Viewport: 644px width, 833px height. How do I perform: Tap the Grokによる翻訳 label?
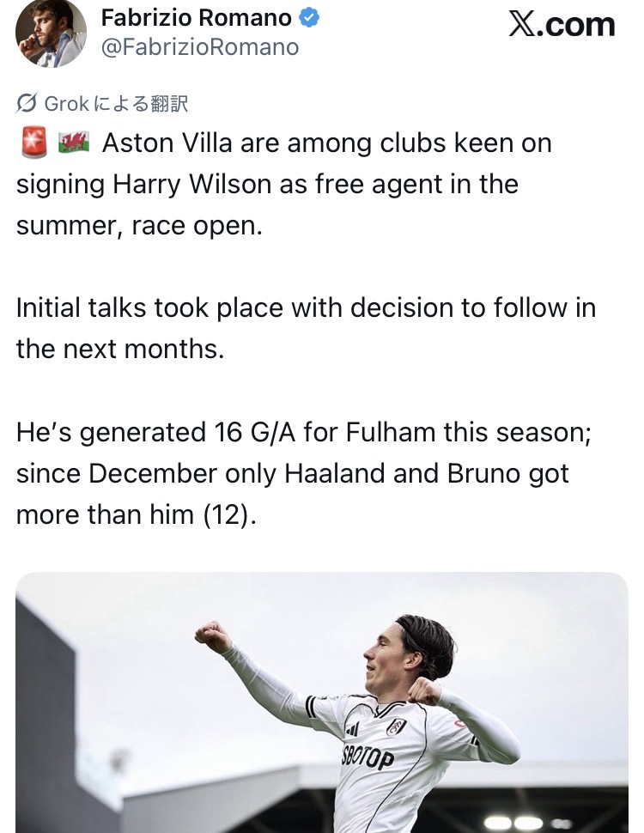pyautogui.click(x=115, y=104)
